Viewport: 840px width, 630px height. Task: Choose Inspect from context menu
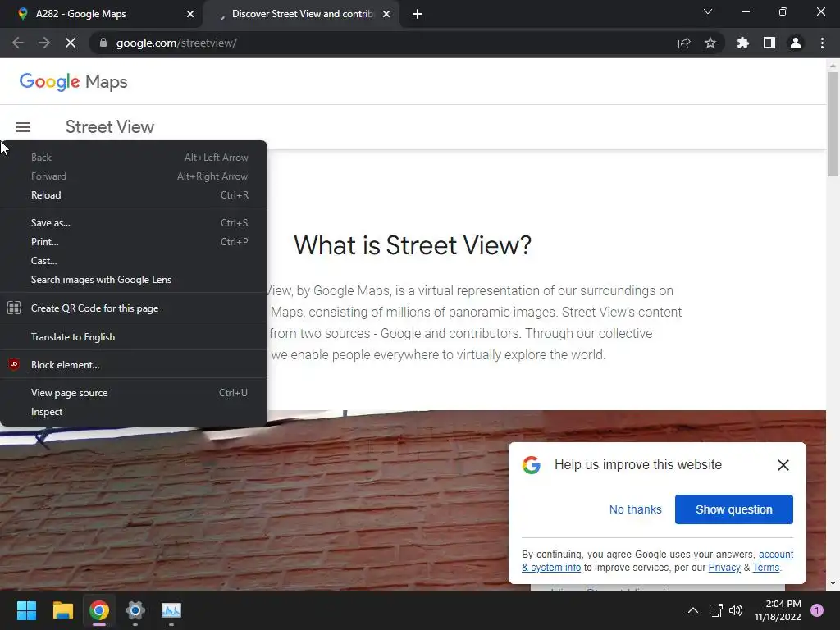(x=134, y=412)
